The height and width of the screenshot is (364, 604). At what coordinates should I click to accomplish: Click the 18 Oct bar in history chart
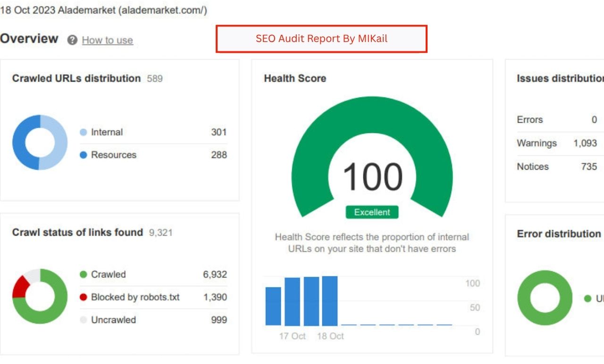point(330,301)
